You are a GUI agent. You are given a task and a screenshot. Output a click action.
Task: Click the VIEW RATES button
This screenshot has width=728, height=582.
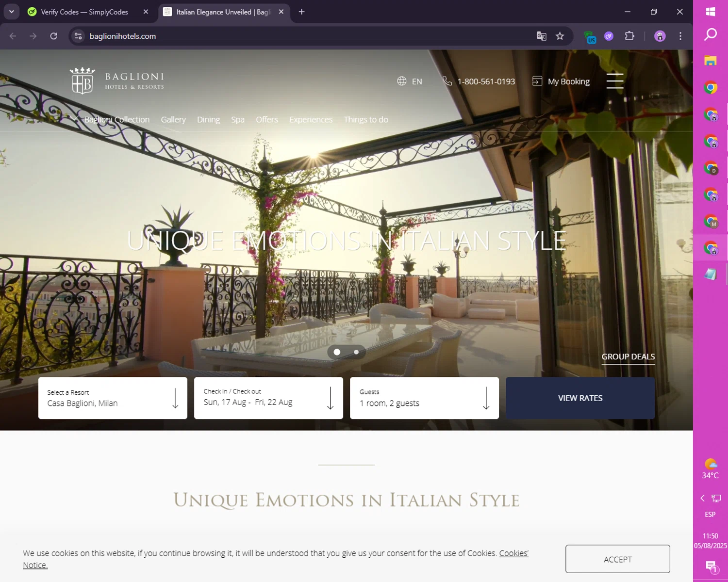click(x=580, y=398)
